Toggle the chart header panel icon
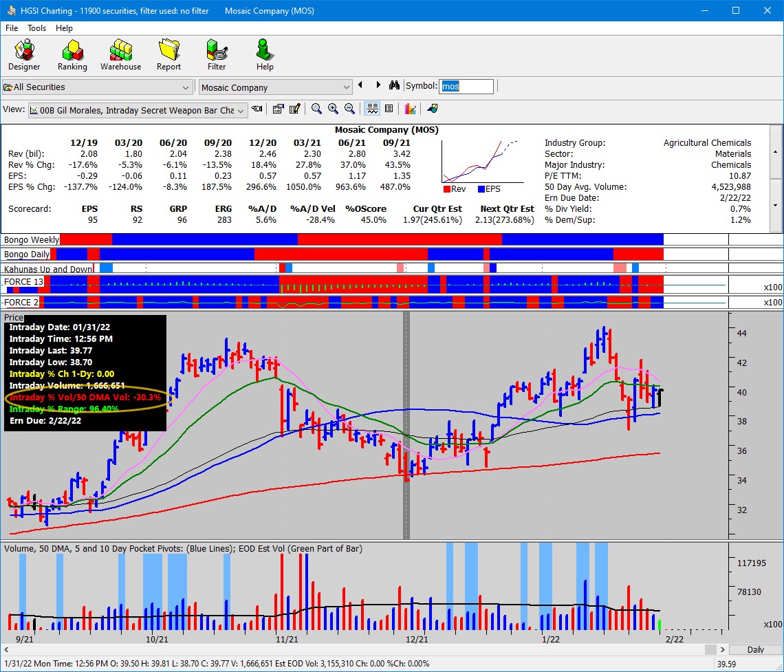 372,109
